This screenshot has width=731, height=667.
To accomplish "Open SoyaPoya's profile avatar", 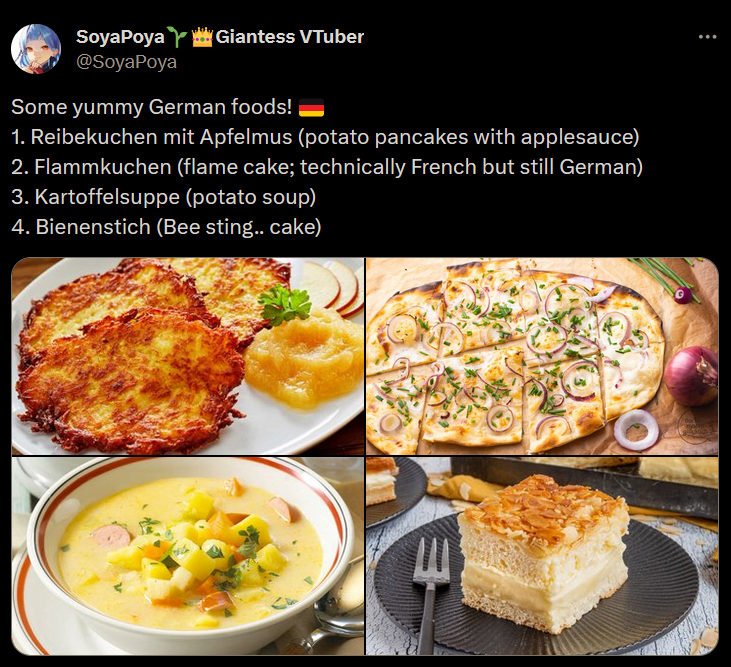I will click(x=36, y=49).
